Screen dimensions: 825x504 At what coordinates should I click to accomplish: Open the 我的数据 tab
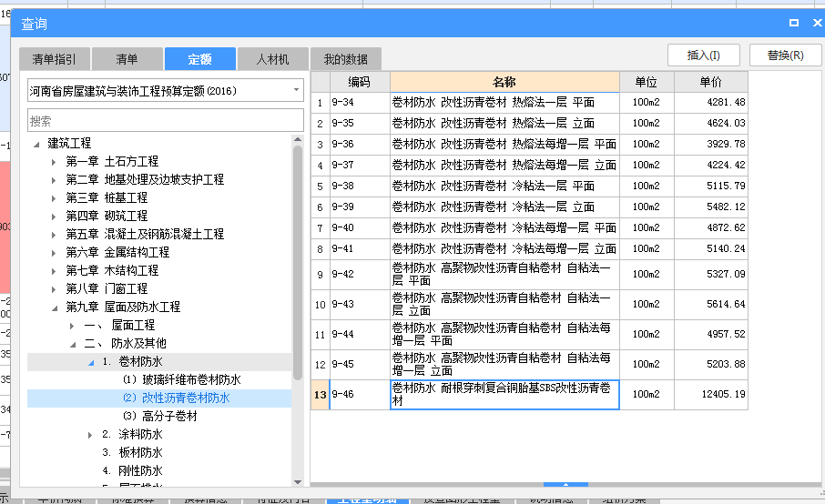(x=346, y=59)
